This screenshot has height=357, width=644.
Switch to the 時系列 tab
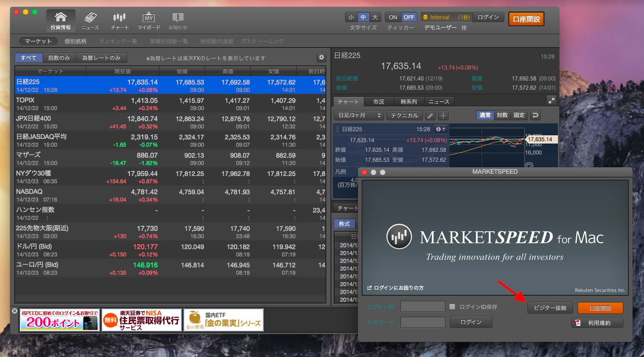coord(409,101)
